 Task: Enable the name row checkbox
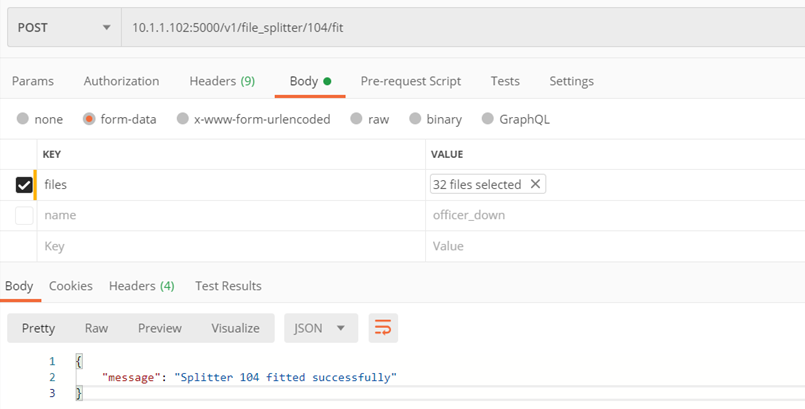point(24,216)
